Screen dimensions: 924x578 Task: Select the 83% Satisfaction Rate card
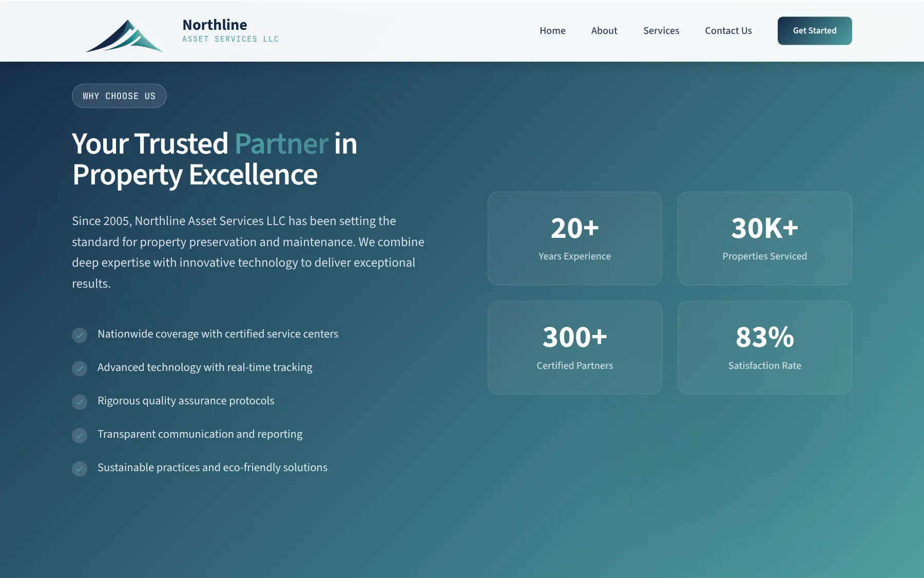coord(765,348)
